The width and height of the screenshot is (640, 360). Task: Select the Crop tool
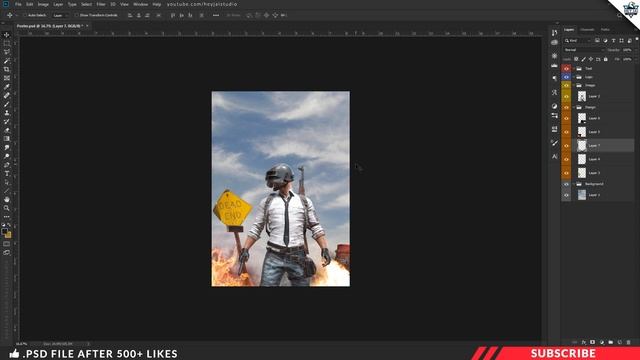(7, 69)
